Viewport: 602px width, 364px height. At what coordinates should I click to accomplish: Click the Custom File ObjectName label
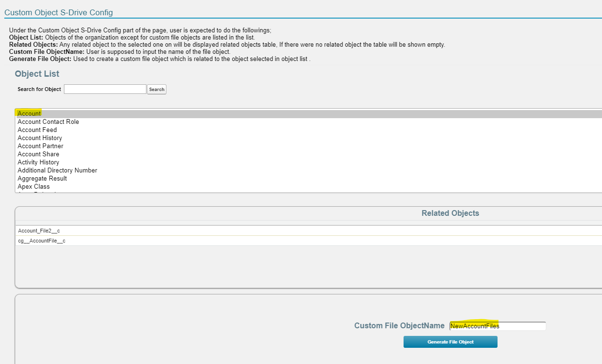pos(399,326)
